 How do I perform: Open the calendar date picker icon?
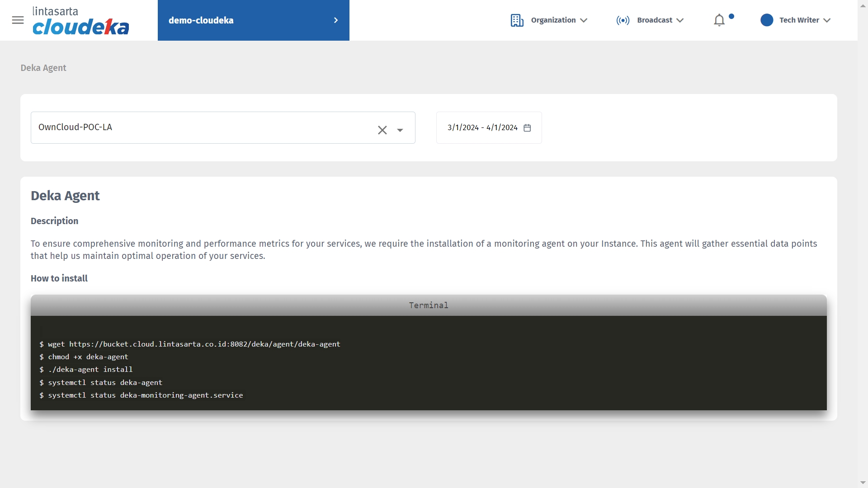[527, 128]
